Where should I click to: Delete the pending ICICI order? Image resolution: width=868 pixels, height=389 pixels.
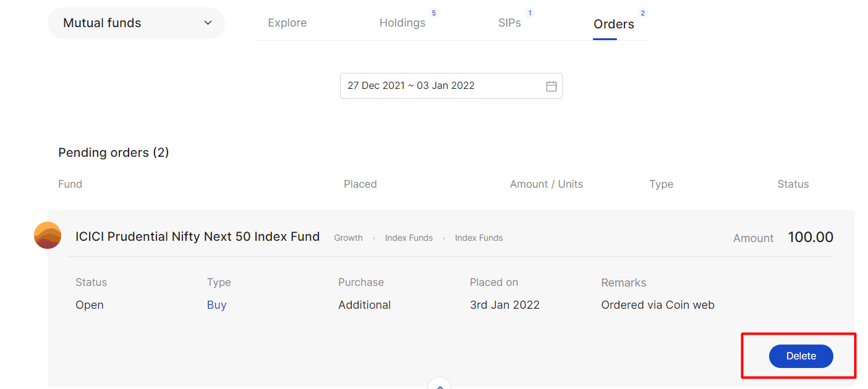tap(801, 356)
